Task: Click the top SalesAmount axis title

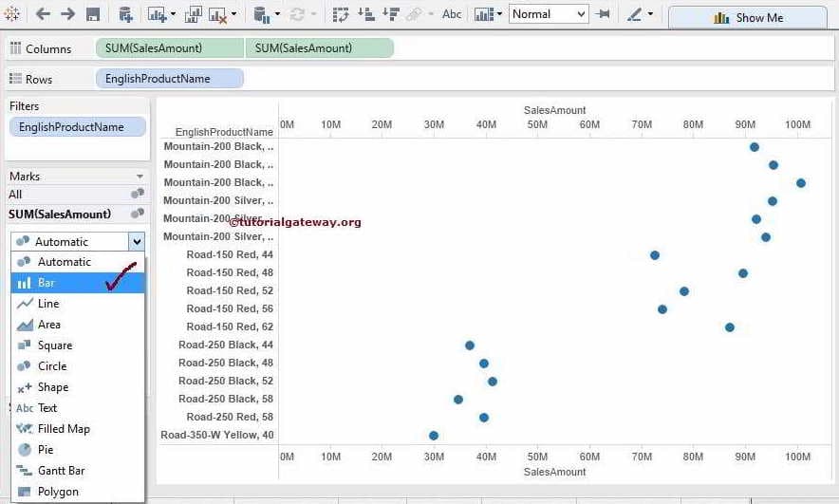Action: coord(555,110)
